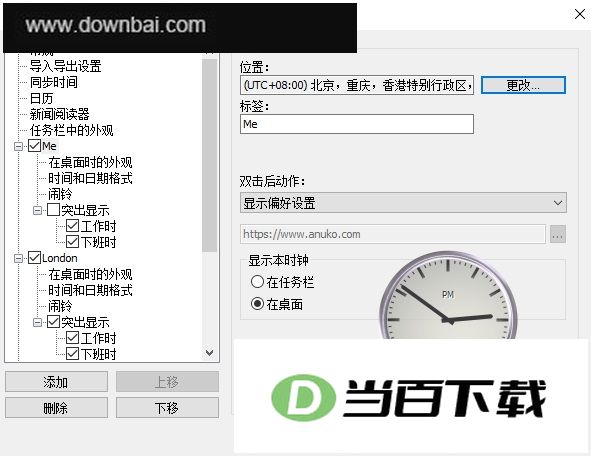Click the 标签 input containing Me
This screenshot has width=591, height=456.
(357, 124)
